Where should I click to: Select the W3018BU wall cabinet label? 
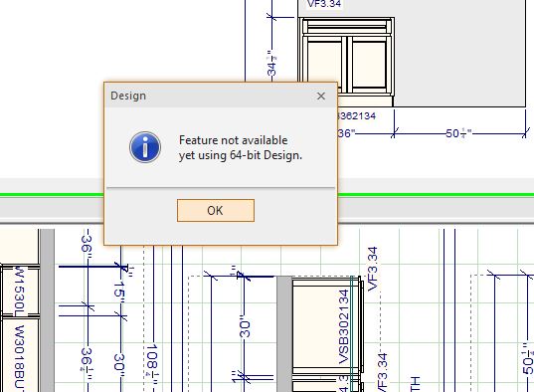20,358
